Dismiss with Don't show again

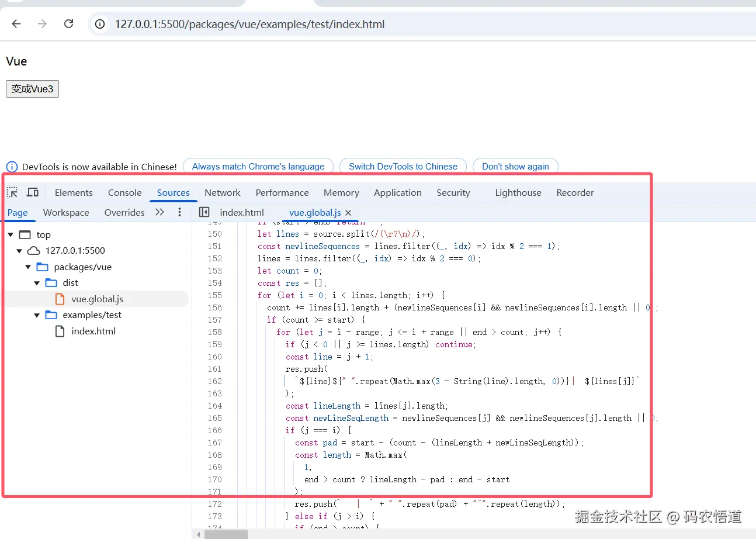(x=515, y=167)
